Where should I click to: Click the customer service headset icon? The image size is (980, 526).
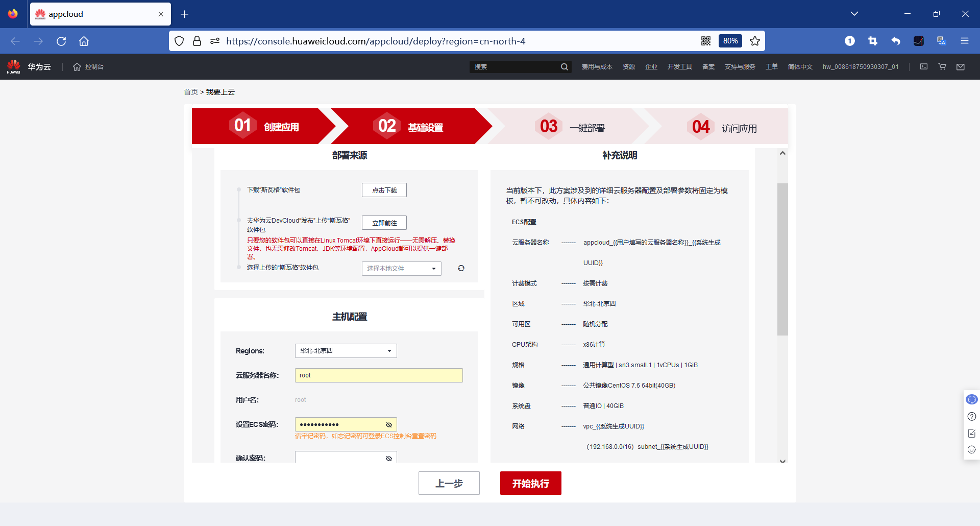(x=972, y=399)
